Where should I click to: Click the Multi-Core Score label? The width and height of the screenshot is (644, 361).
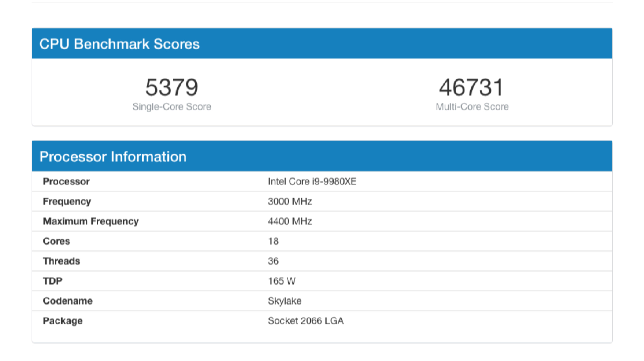click(472, 107)
